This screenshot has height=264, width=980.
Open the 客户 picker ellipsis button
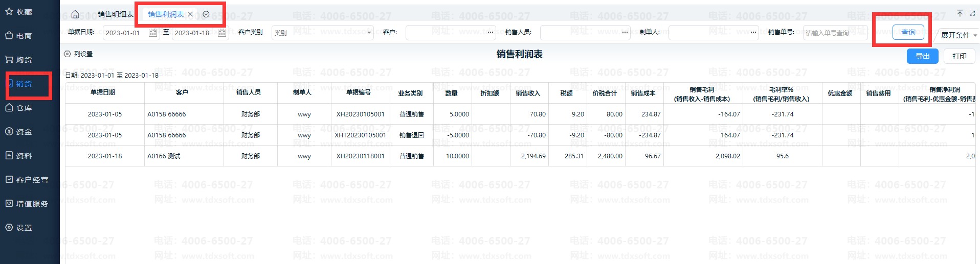pyautogui.click(x=491, y=33)
